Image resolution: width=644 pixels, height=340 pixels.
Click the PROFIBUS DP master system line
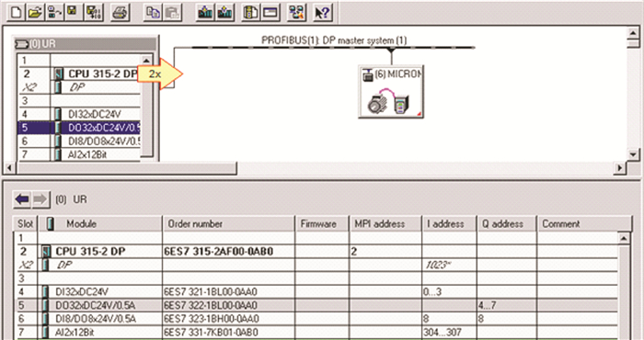(x=333, y=48)
